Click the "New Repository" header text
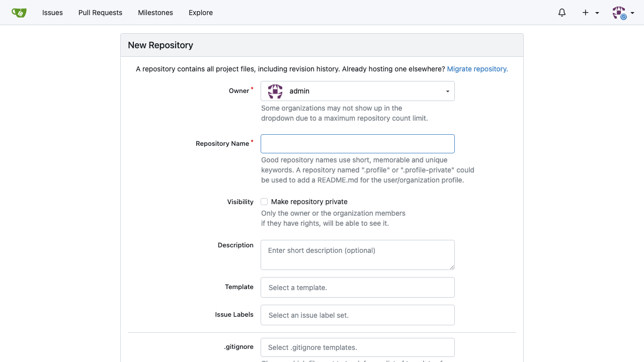This screenshot has width=644, height=362. coord(160,45)
